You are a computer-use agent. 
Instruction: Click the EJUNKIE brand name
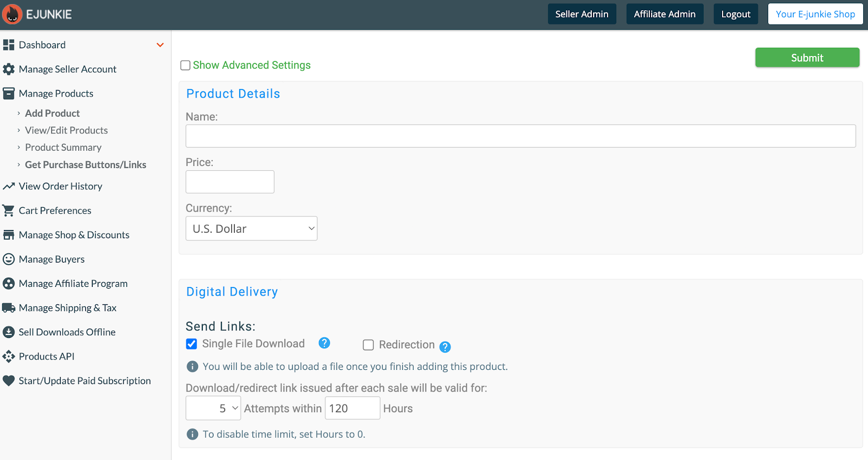(x=49, y=15)
